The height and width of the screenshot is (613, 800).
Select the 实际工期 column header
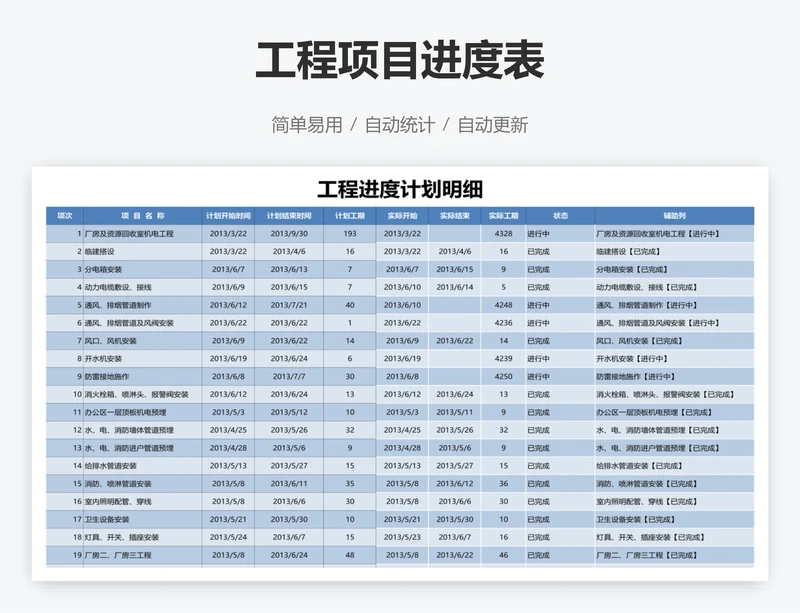point(503,216)
